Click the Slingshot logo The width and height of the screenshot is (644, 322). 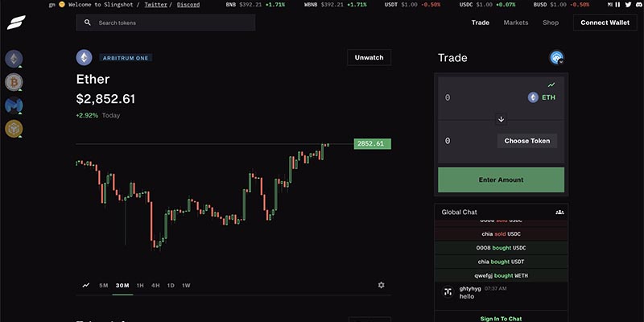14,23
